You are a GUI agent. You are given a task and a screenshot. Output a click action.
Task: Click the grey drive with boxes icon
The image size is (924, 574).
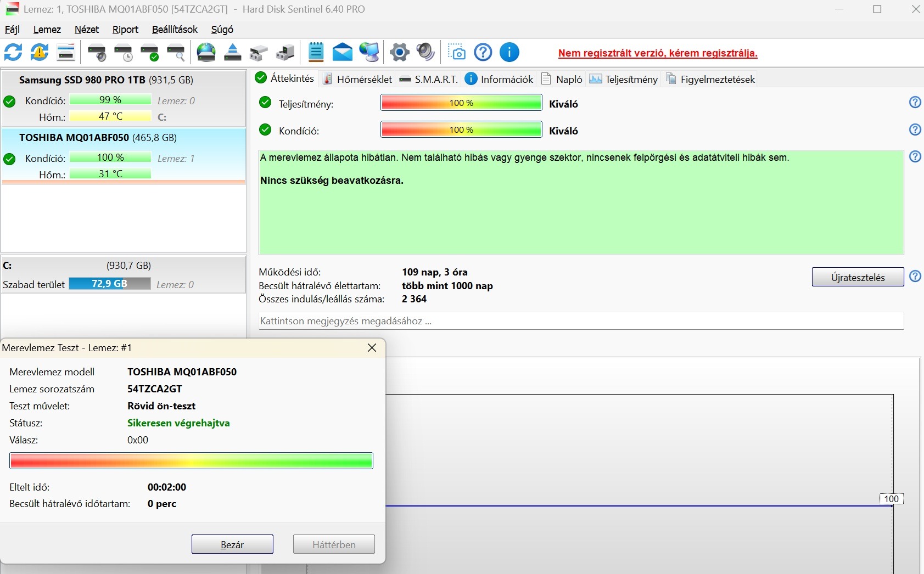click(259, 53)
